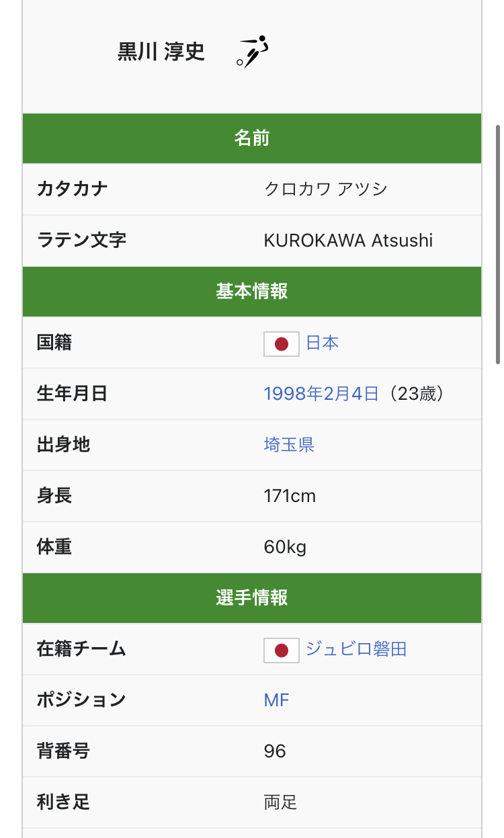Click the 60kg weight value

pyautogui.click(x=285, y=547)
